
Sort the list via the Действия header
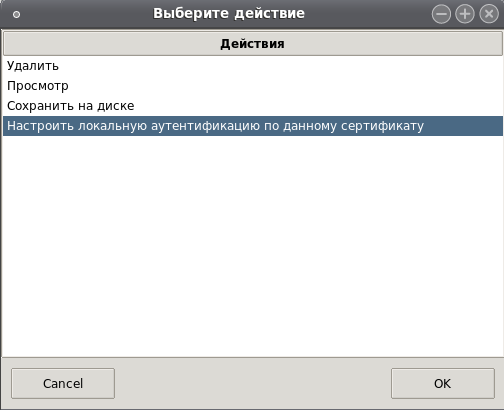(253, 44)
